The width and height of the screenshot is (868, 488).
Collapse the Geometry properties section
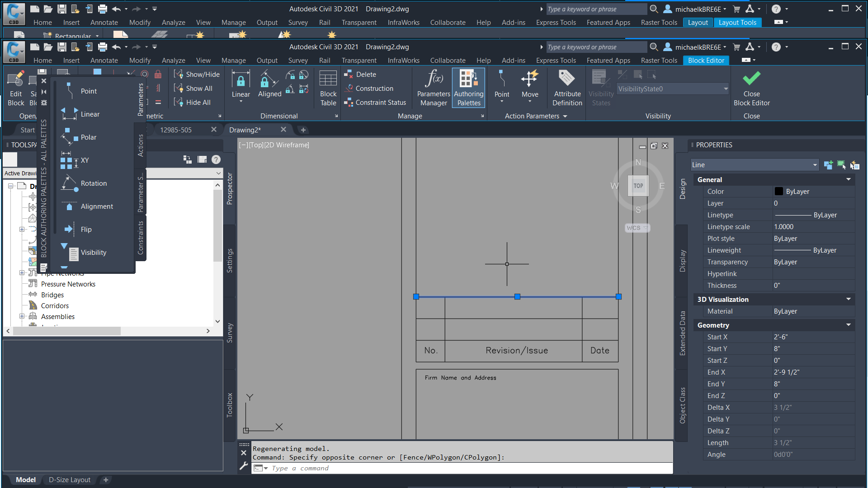pyautogui.click(x=849, y=325)
